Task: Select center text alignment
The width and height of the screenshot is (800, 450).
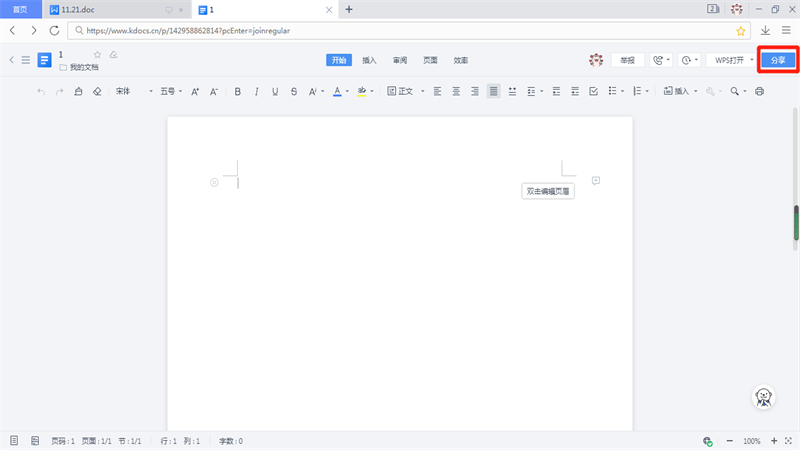Action: point(456,91)
